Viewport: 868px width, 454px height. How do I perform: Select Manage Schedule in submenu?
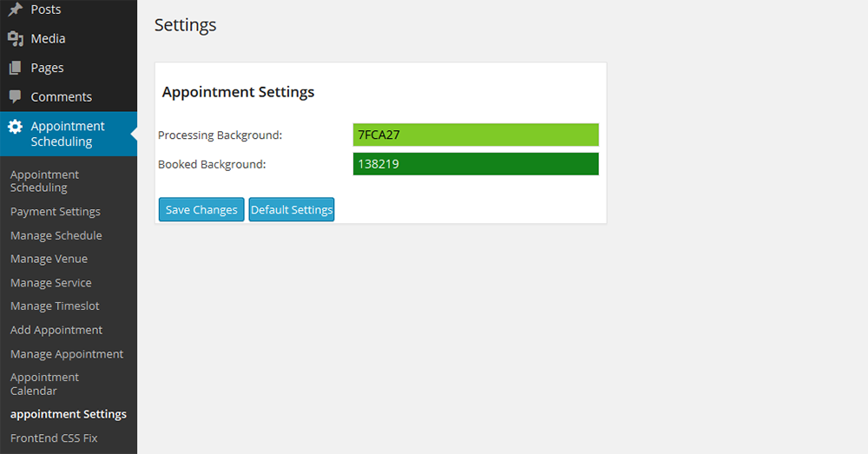pyautogui.click(x=56, y=235)
